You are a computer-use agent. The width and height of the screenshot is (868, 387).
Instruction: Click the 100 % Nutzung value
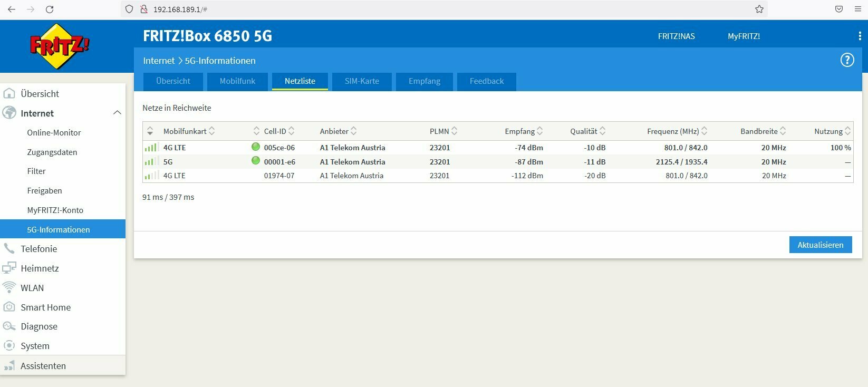[841, 148]
